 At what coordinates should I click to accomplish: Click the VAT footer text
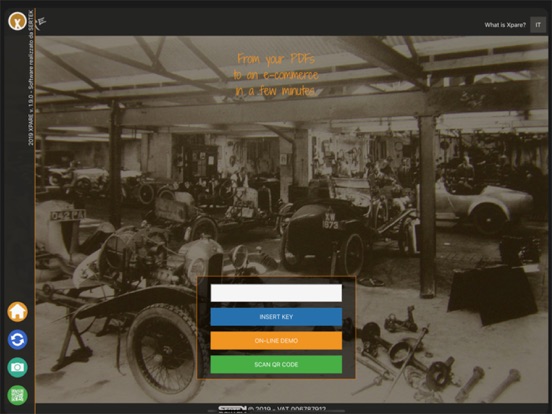287,409
